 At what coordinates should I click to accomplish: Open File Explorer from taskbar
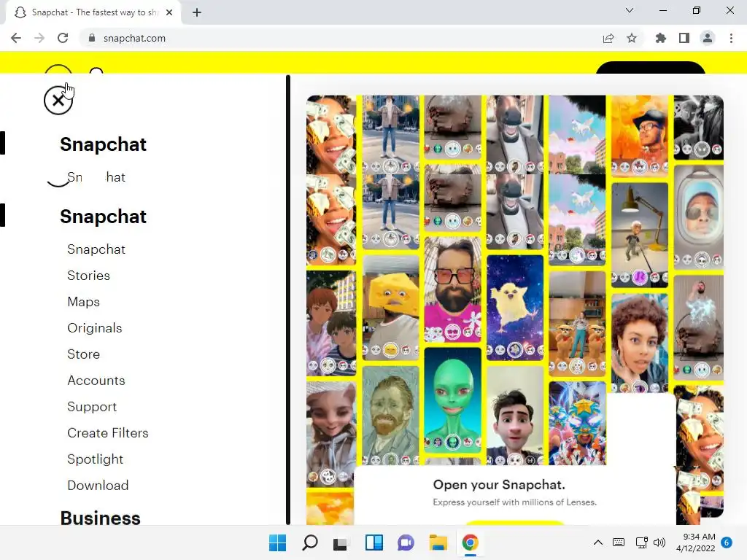click(x=438, y=542)
